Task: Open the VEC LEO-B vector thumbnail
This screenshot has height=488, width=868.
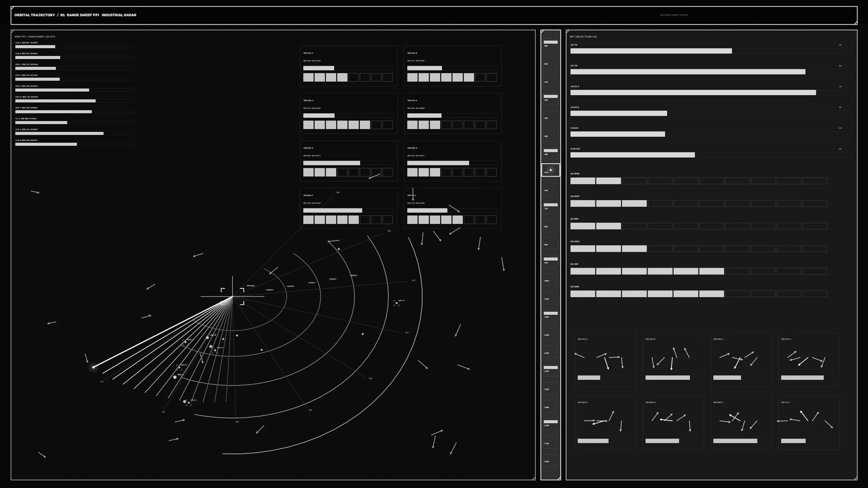Action: pos(673,360)
